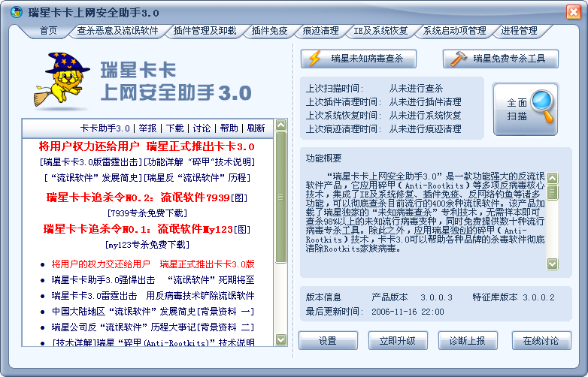Click the wizard lion mascot logo

point(62,80)
